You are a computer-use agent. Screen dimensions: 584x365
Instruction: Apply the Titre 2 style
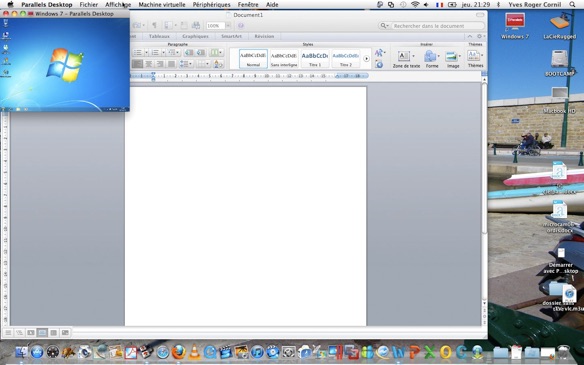tap(346, 58)
